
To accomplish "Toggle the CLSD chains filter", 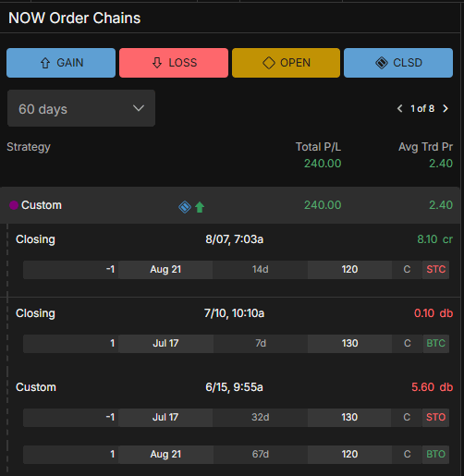I will 398,63.
